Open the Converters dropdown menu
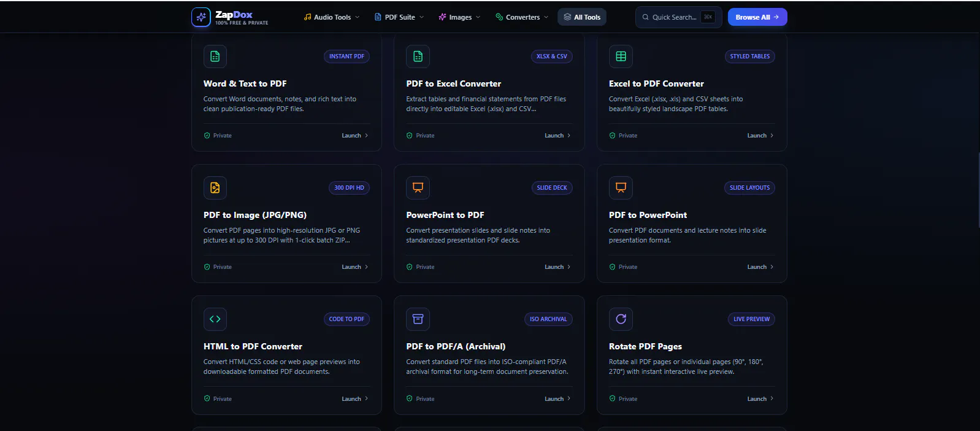 click(522, 17)
